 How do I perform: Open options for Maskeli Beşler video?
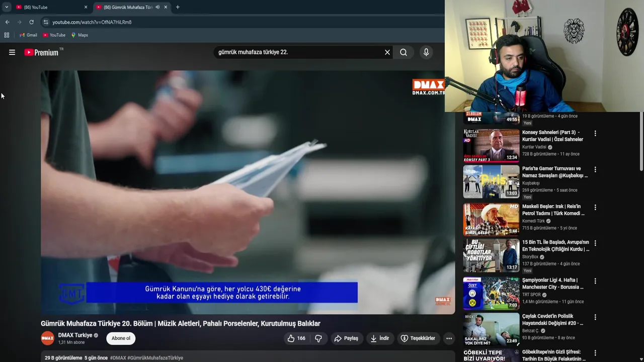[x=595, y=207]
